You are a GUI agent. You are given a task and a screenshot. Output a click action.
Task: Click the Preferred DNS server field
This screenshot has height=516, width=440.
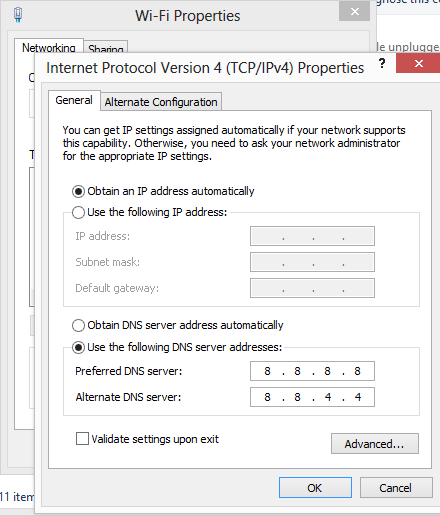coord(312,371)
